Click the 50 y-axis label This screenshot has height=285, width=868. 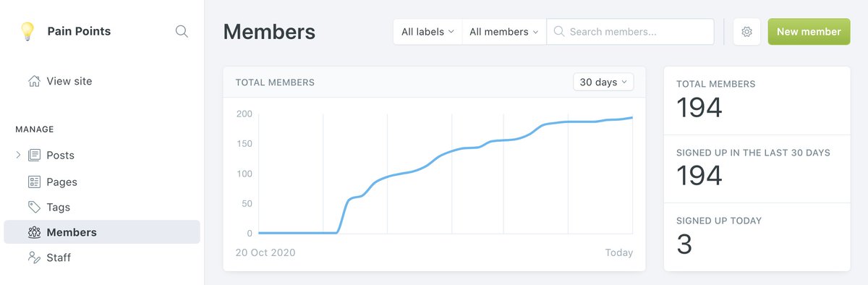click(247, 203)
